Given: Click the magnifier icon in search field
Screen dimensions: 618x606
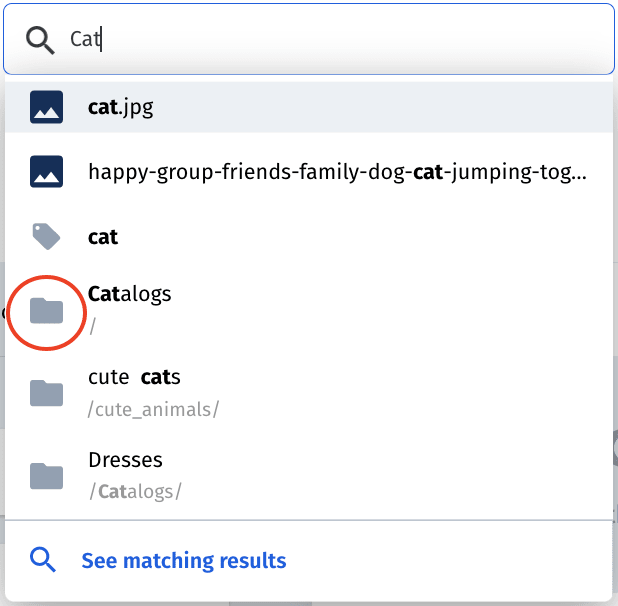Looking at the screenshot, I should [x=40, y=40].
